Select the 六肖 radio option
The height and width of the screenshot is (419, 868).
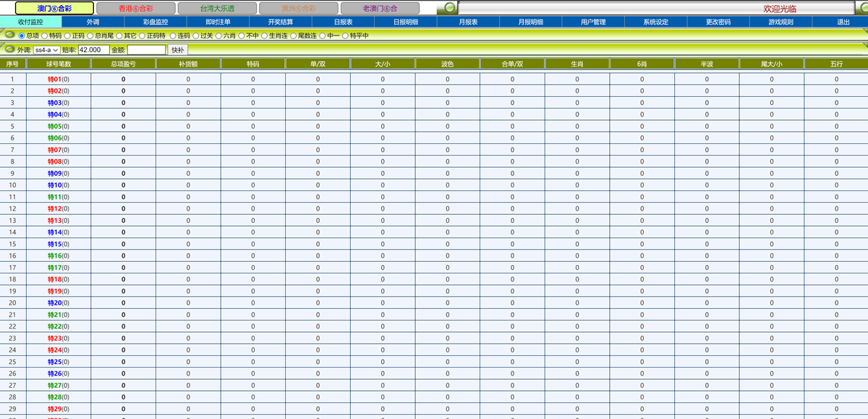pos(218,35)
